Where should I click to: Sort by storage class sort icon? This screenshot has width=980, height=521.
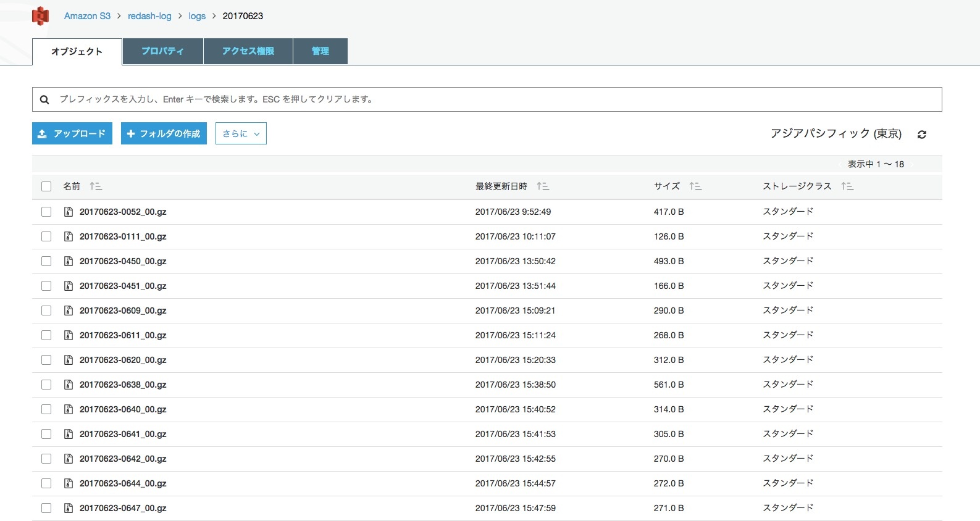(847, 186)
